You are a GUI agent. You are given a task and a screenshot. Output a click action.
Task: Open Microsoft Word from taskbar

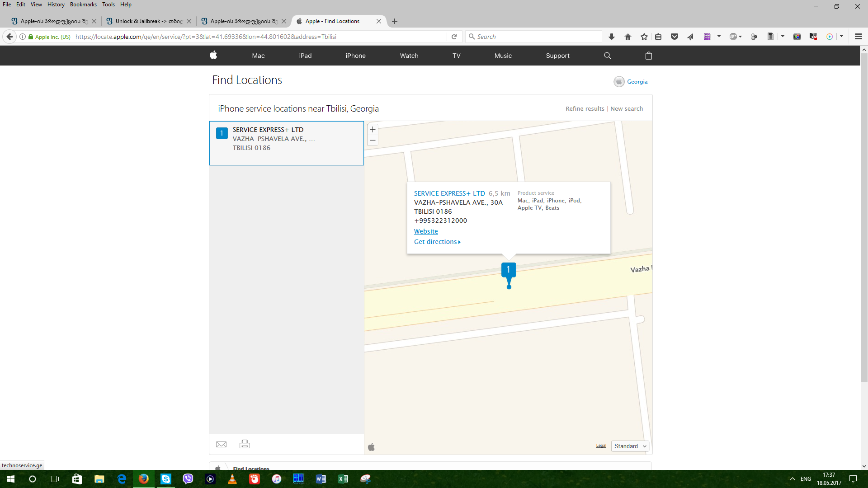point(321,479)
